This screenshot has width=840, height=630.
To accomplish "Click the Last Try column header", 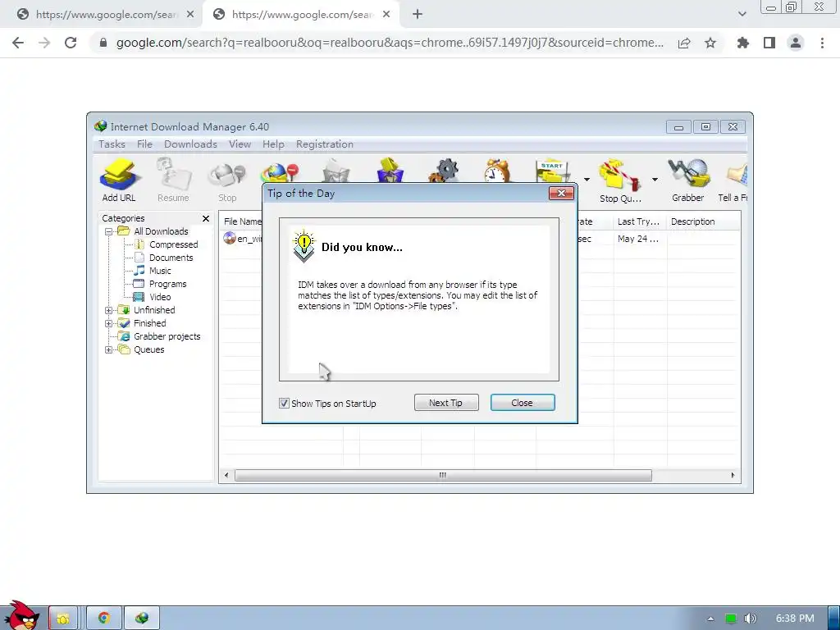I will click(640, 221).
